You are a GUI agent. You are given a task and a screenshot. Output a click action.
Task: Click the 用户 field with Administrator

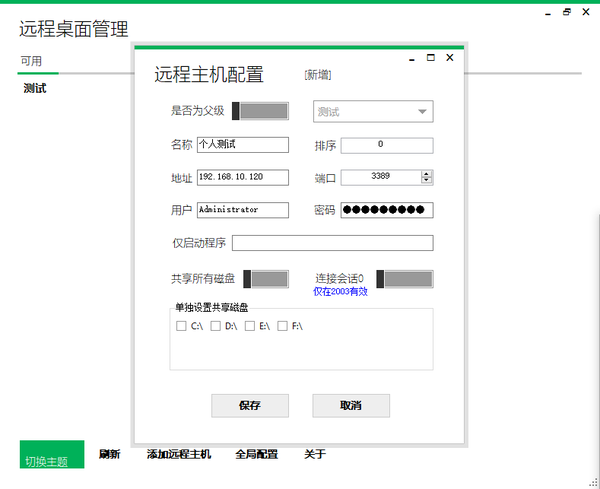[x=243, y=210]
